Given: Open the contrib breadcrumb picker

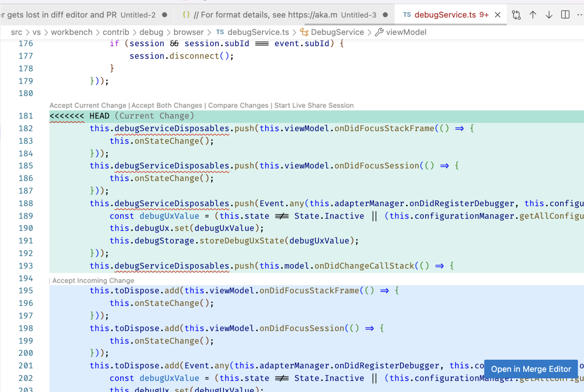Looking at the screenshot, I should (116, 32).
